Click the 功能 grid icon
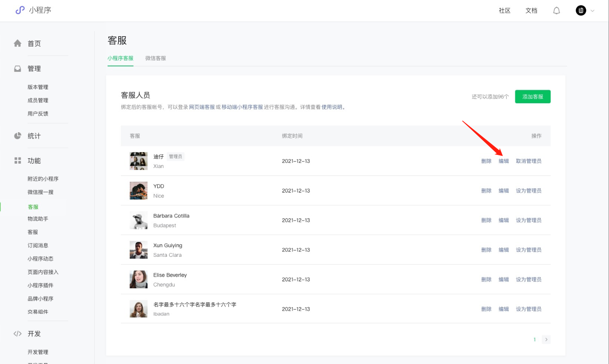609x364 pixels. 18,161
